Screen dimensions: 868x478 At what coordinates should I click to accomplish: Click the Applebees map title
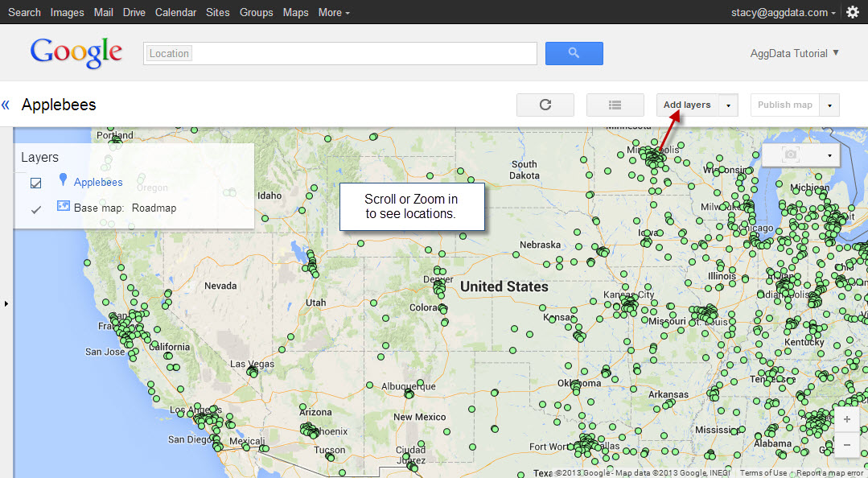[x=59, y=105]
